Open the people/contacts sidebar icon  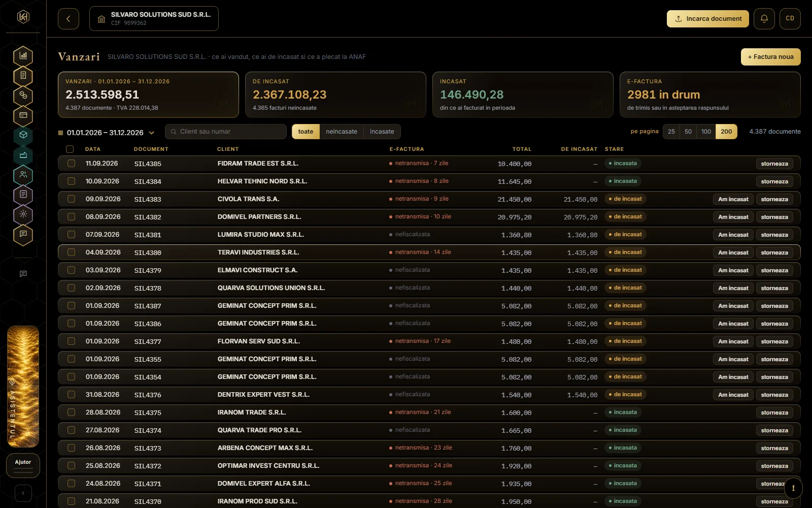click(23, 175)
